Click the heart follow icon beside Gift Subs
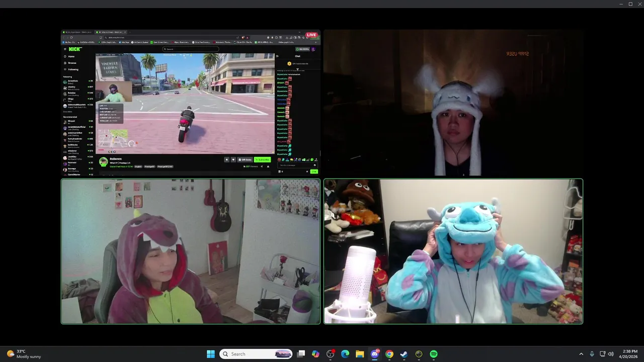The height and width of the screenshot is (362, 644). click(x=233, y=159)
